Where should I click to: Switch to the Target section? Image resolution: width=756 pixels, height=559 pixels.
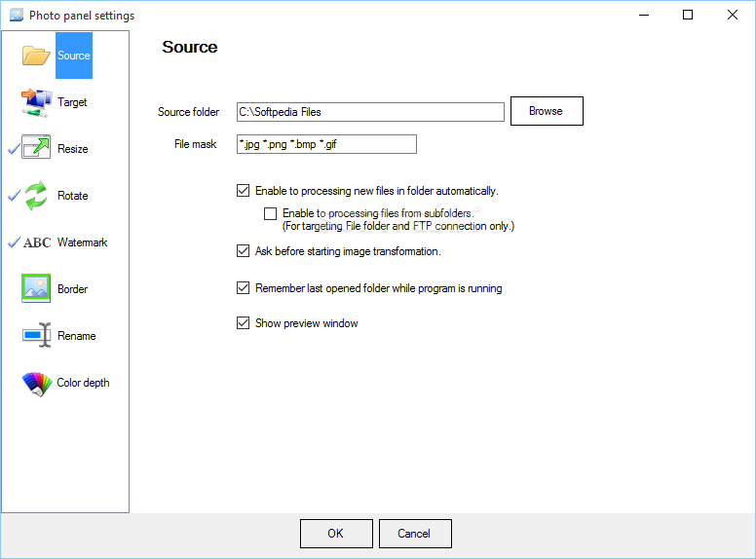pyautogui.click(x=72, y=102)
